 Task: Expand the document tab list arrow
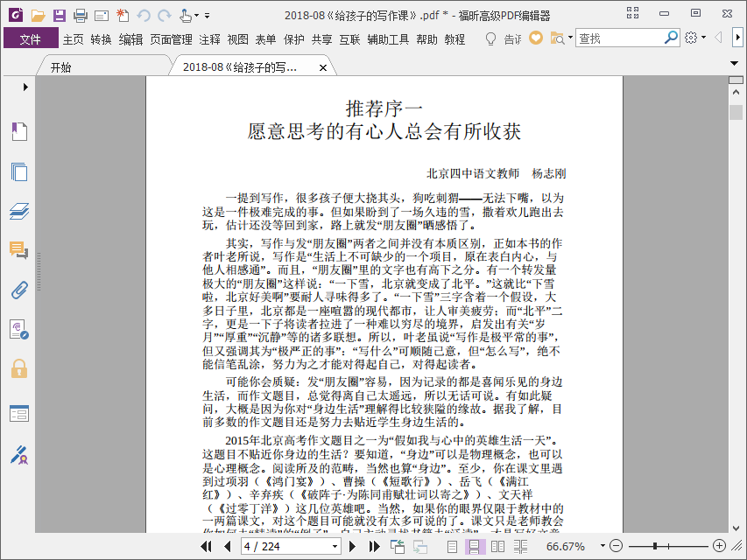click(735, 63)
